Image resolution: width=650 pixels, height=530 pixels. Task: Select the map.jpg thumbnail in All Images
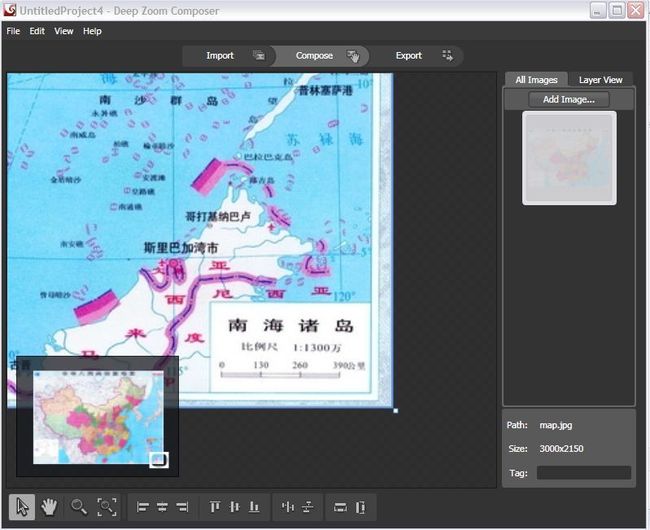569,158
